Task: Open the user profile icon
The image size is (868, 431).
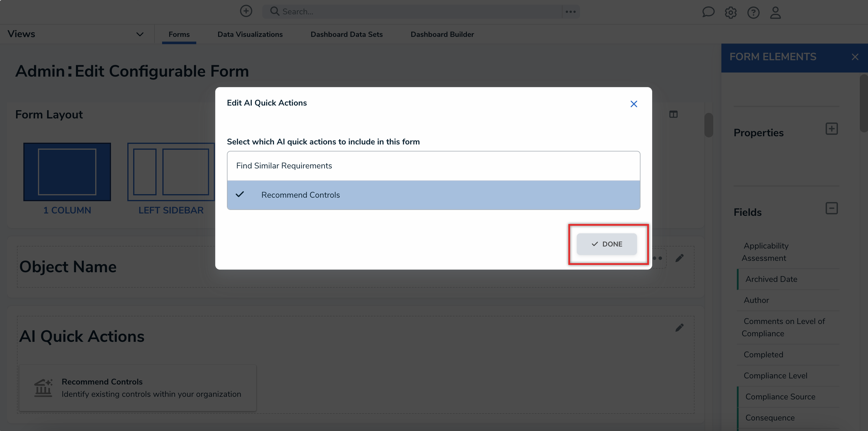Action: point(775,13)
